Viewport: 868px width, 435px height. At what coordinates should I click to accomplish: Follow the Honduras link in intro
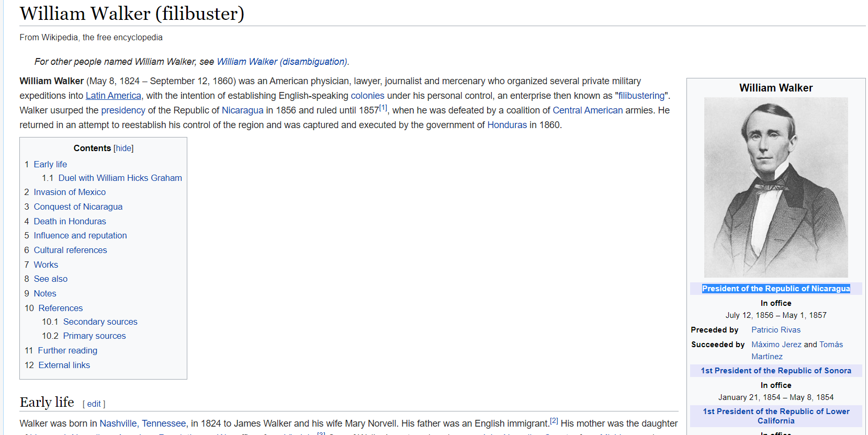point(507,125)
